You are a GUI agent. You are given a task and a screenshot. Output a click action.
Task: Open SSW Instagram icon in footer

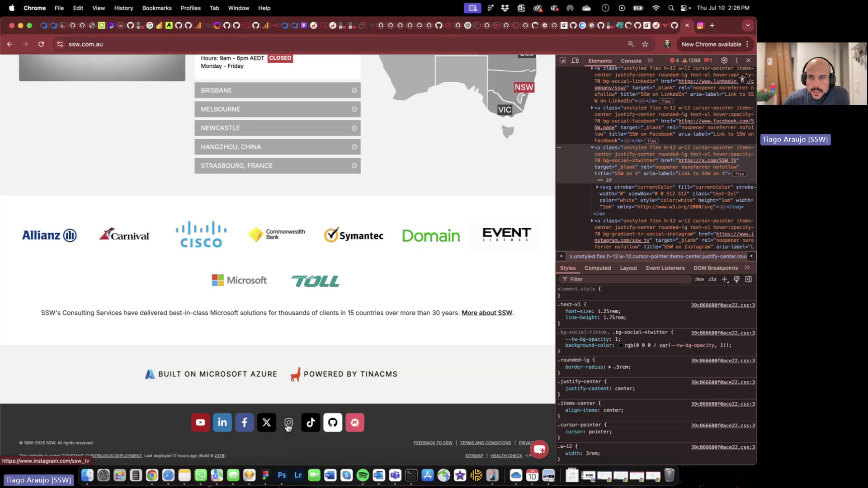pos(288,422)
